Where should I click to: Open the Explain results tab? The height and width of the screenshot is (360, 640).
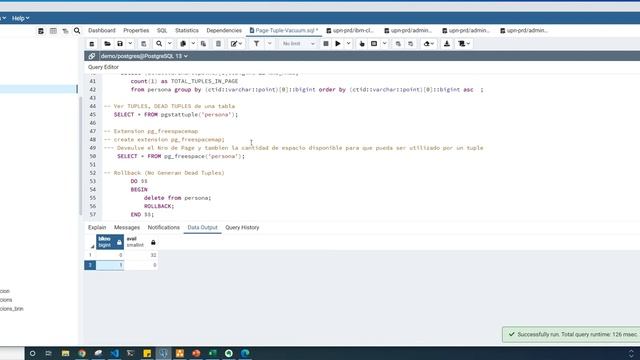(x=97, y=228)
